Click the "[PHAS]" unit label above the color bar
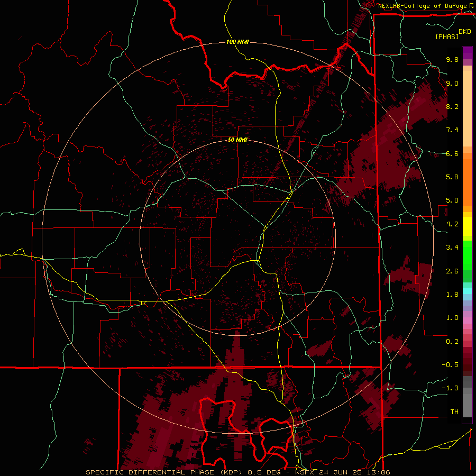 pos(447,37)
